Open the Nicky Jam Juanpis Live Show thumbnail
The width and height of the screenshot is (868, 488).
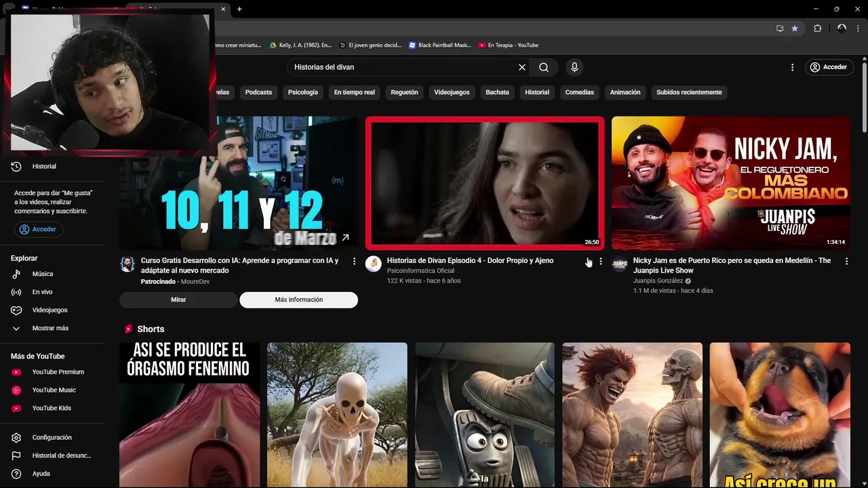(x=731, y=183)
